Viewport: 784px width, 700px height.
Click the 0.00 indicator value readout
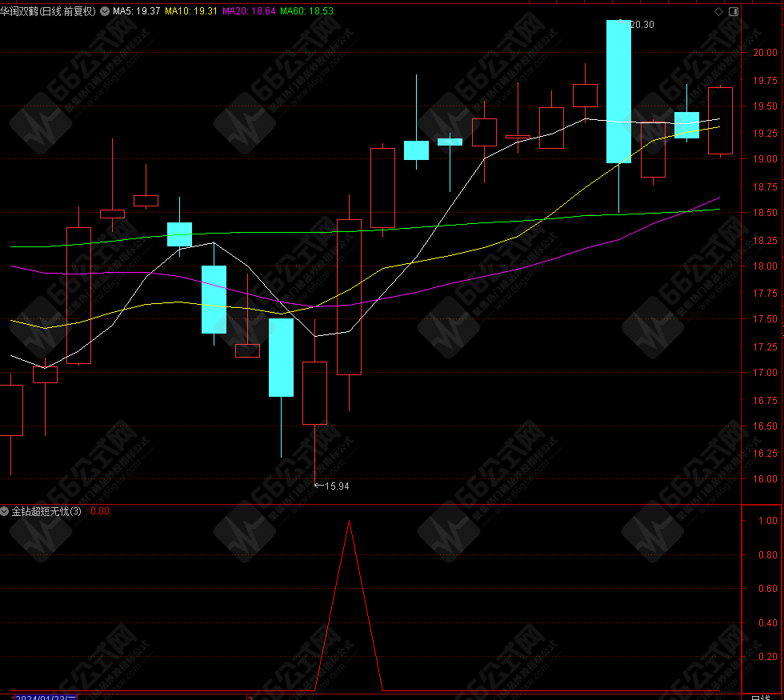coord(99,511)
